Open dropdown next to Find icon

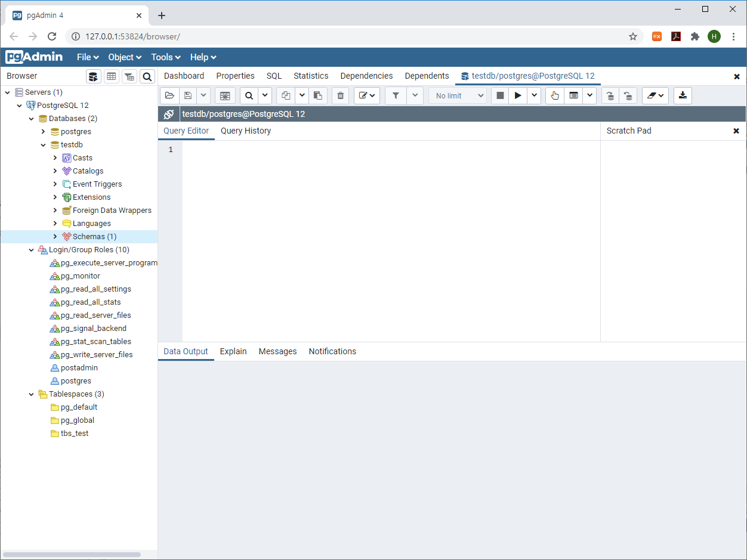(x=265, y=95)
